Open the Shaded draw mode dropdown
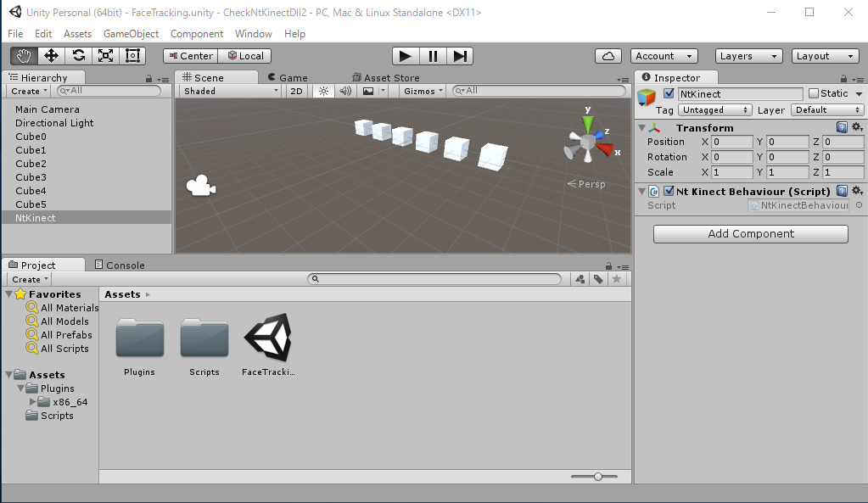The width and height of the screenshot is (868, 503). (230, 91)
